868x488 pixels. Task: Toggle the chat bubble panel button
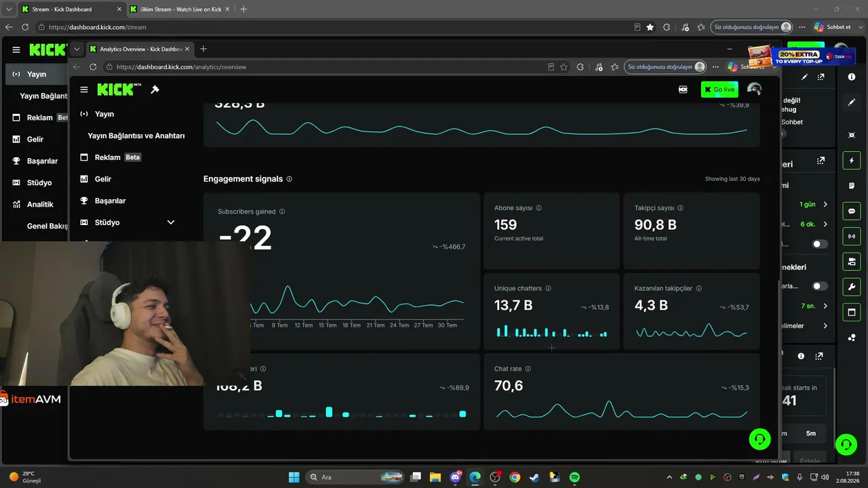[x=852, y=211]
